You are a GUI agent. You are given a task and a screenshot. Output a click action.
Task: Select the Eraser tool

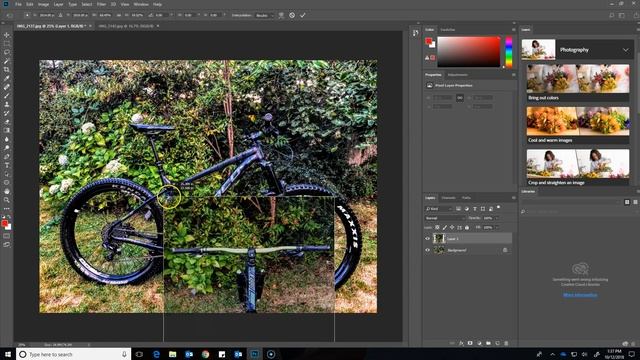point(7,122)
